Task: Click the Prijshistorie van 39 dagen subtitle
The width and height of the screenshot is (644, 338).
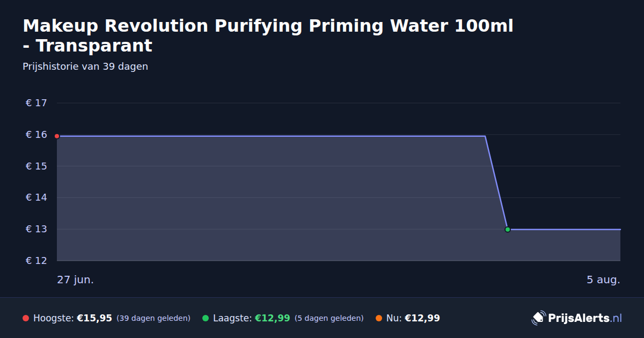Action: [x=85, y=67]
